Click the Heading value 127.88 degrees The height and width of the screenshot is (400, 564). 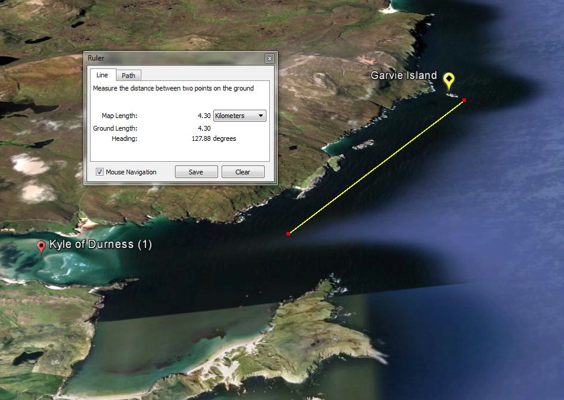click(214, 138)
